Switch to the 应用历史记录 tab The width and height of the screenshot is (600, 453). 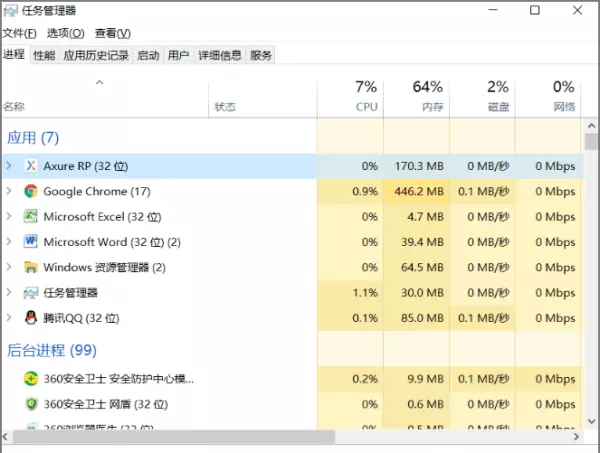point(96,55)
